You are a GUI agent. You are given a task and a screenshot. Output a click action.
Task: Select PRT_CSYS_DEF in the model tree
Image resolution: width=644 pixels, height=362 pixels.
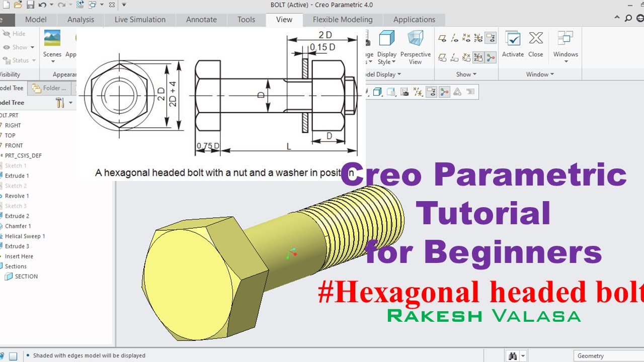pos(23,156)
